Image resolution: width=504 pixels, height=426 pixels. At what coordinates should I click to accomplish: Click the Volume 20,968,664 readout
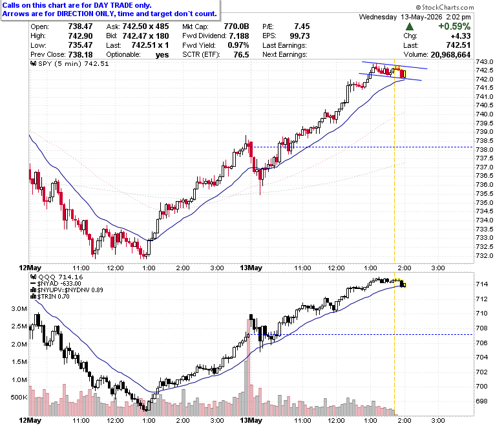(x=437, y=55)
